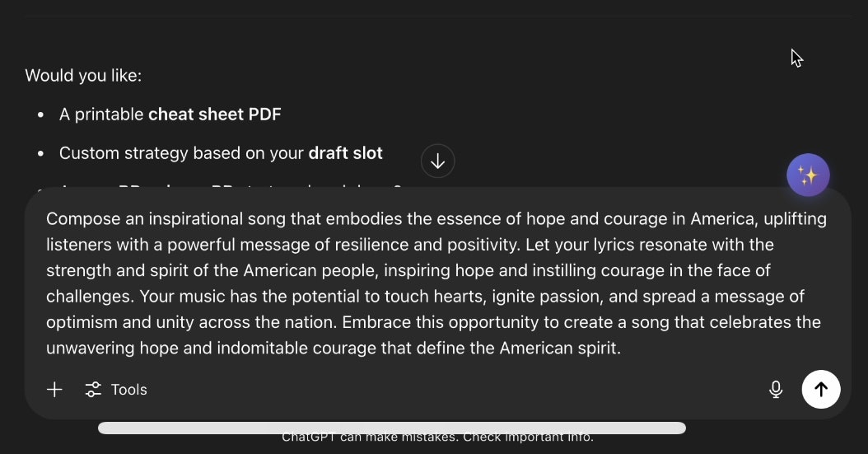Select the "cheat sheet PDF" bold text
Screen dimensions: 868x454
tap(215, 114)
